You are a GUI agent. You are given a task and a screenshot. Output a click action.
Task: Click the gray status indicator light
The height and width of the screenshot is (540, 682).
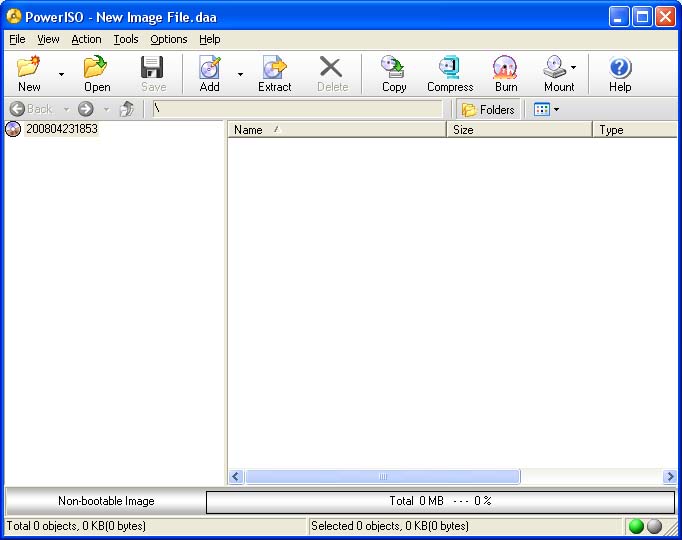[x=654, y=526]
